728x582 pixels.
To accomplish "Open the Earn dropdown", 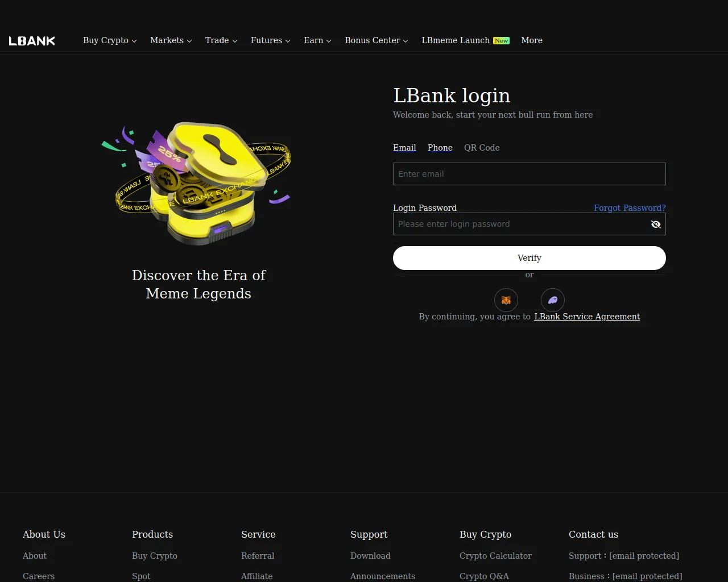I will pos(317,40).
